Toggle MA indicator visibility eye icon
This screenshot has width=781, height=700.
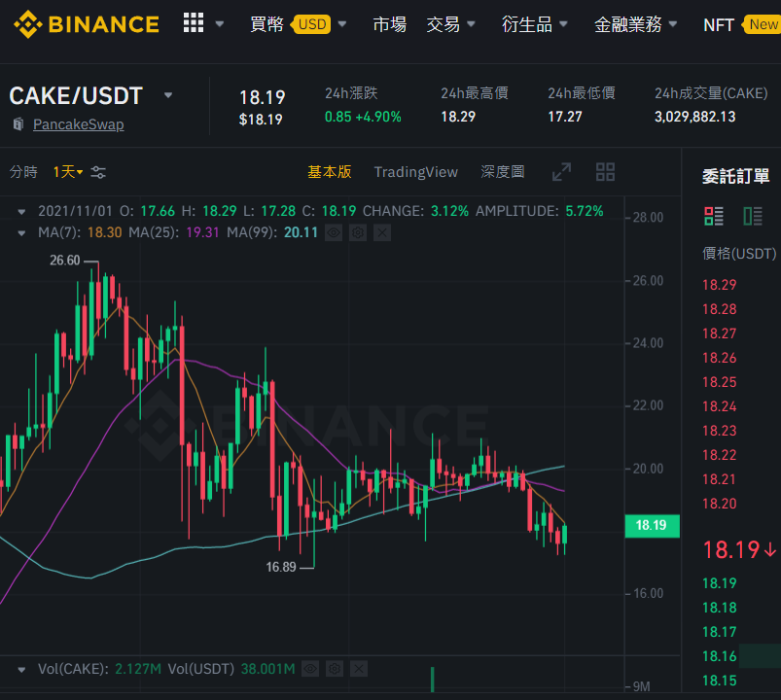click(x=334, y=232)
